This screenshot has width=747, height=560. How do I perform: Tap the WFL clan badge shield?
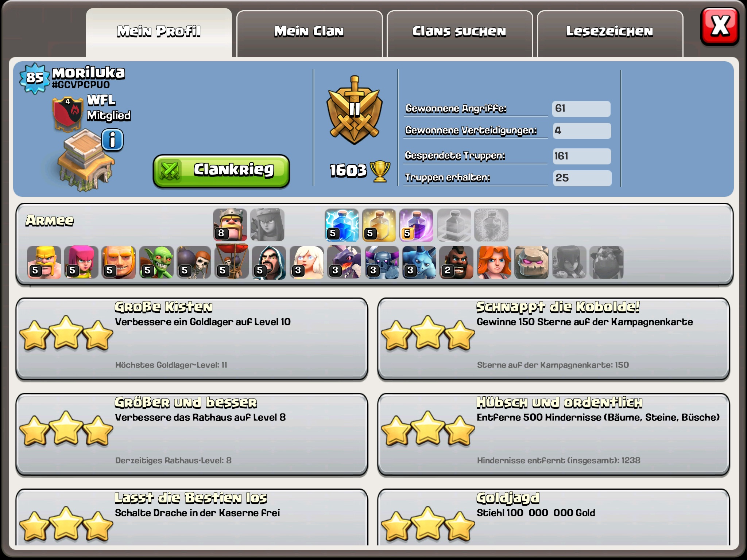68,113
